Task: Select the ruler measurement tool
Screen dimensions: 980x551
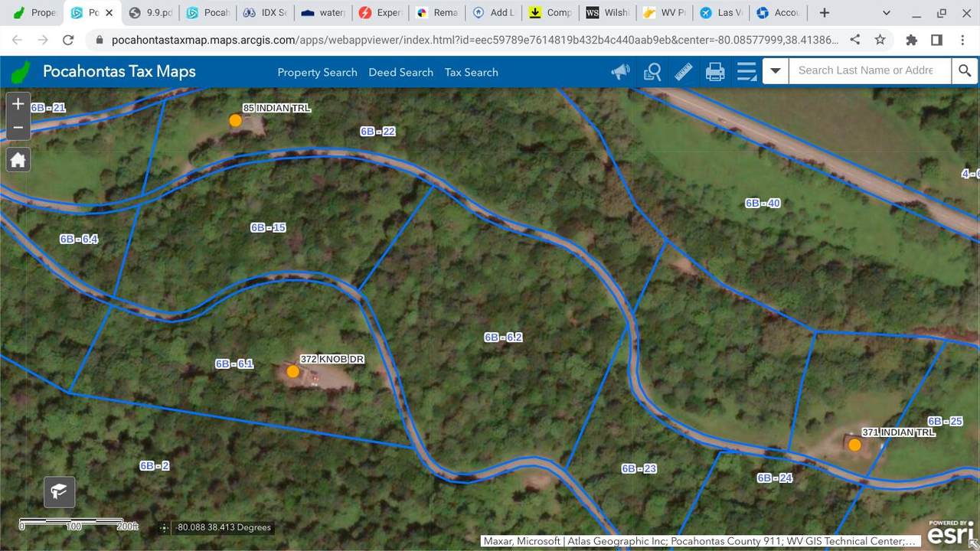Action: [x=684, y=72]
